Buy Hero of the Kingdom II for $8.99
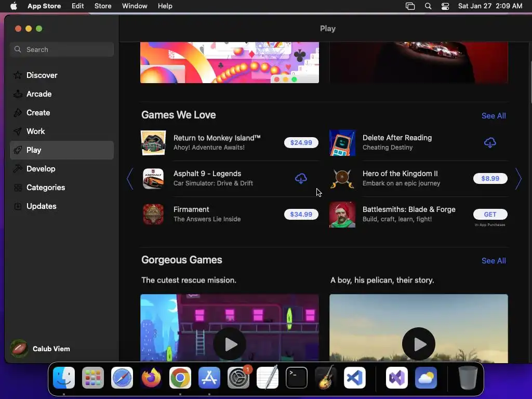The image size is (532, 399). pyautogui.click(x=490, y=179)
